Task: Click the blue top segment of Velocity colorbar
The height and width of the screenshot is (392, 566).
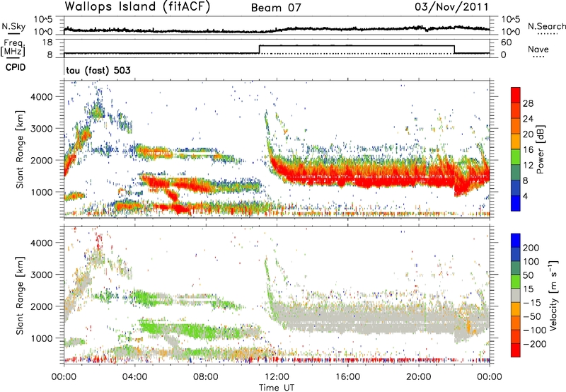Action: 516,240
